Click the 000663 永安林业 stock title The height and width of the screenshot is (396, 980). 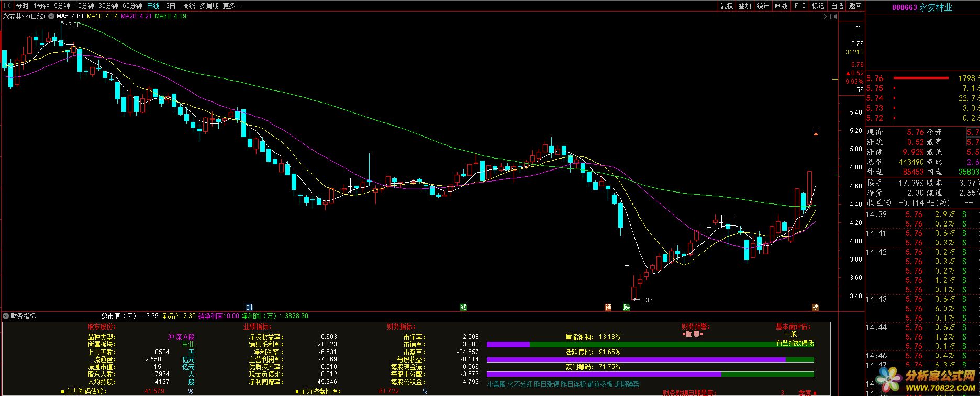[x=922, y=7]
